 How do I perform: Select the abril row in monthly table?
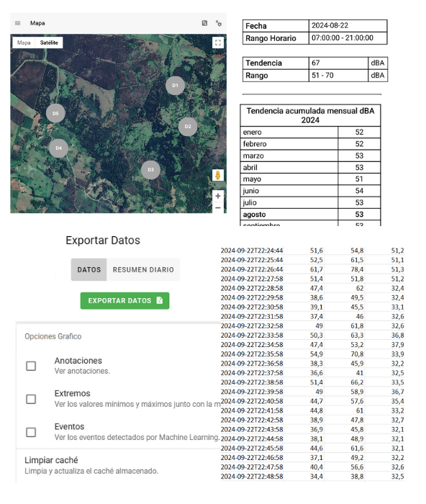(310, 168)
